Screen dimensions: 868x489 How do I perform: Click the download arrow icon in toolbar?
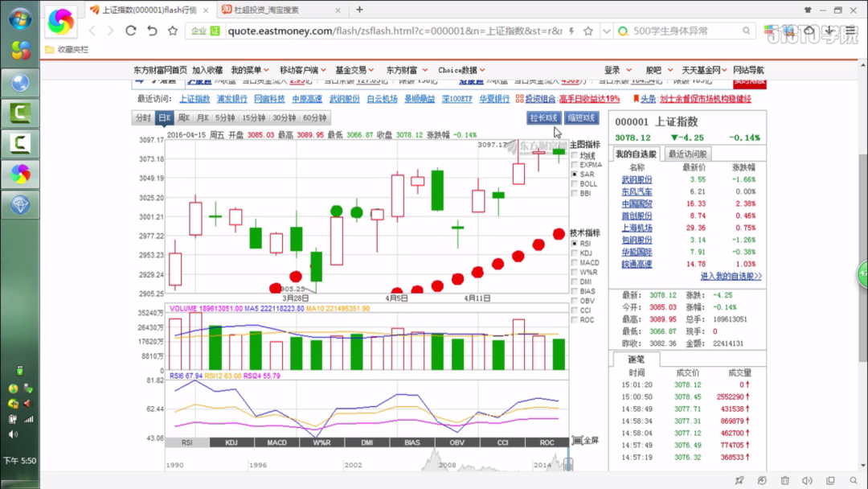829,31
